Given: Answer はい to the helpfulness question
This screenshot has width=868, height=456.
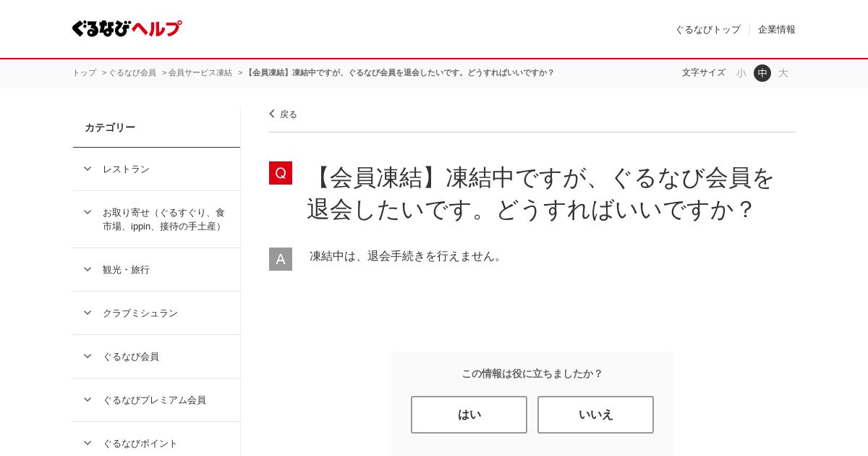Looking at the screenshot, I should [469, 415].
